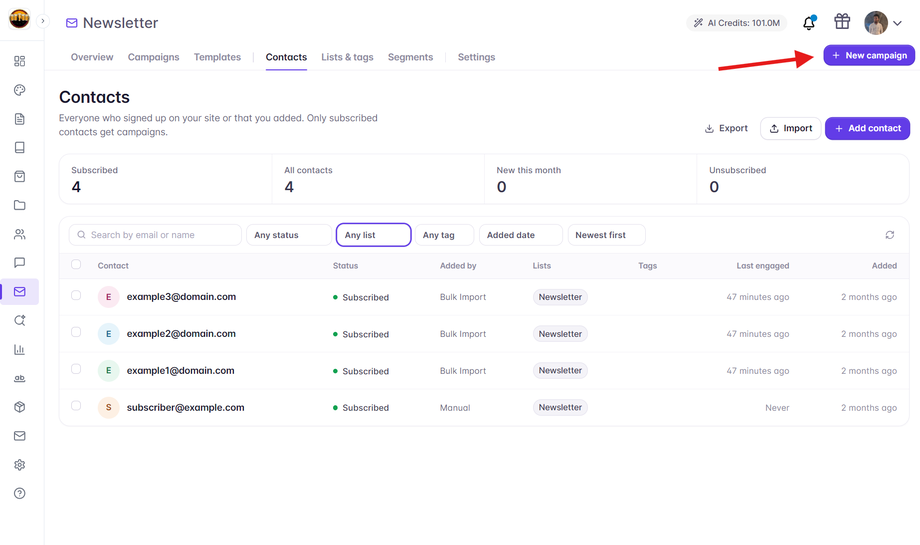Viewport: 920px width, 545px height.
Task: Click the site logo at top left
Action: 19,19
